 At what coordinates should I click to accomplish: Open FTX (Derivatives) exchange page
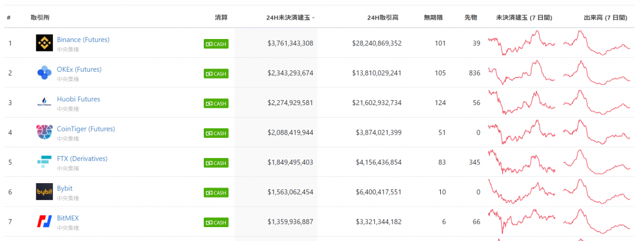(x=82, y=159)
